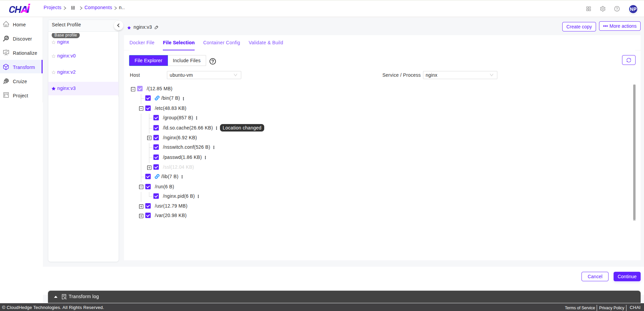This screenshot has height=311, width=644.
Task: Go to Components breadcrumb link
Action: [x=98, y=7]
